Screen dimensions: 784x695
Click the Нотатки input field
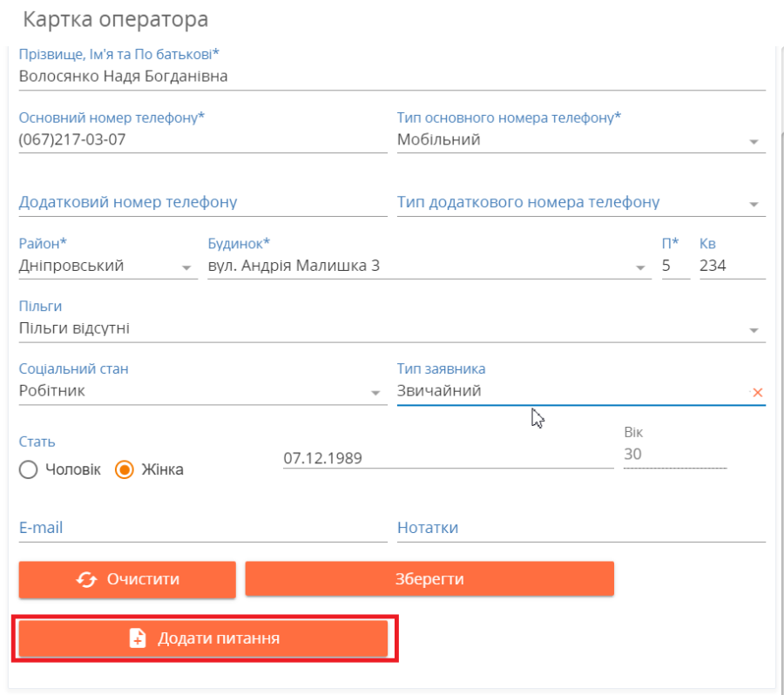point(581,529)
